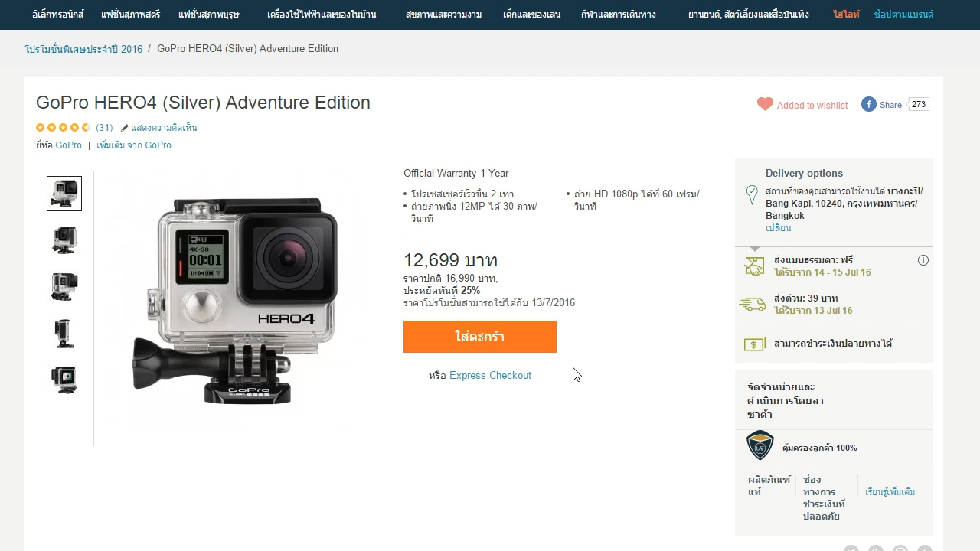Image resolution: width=980 pixels, height=551 pixels.
Task: Click the express delivery truck icon
Action: tap(753, 305)
